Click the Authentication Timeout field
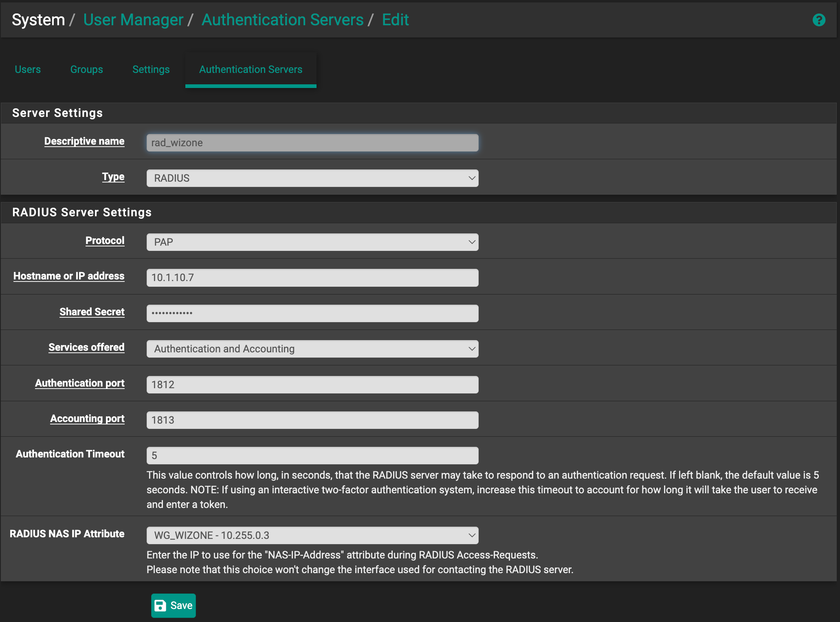840x622 pixels. click(x=312, y=455)
